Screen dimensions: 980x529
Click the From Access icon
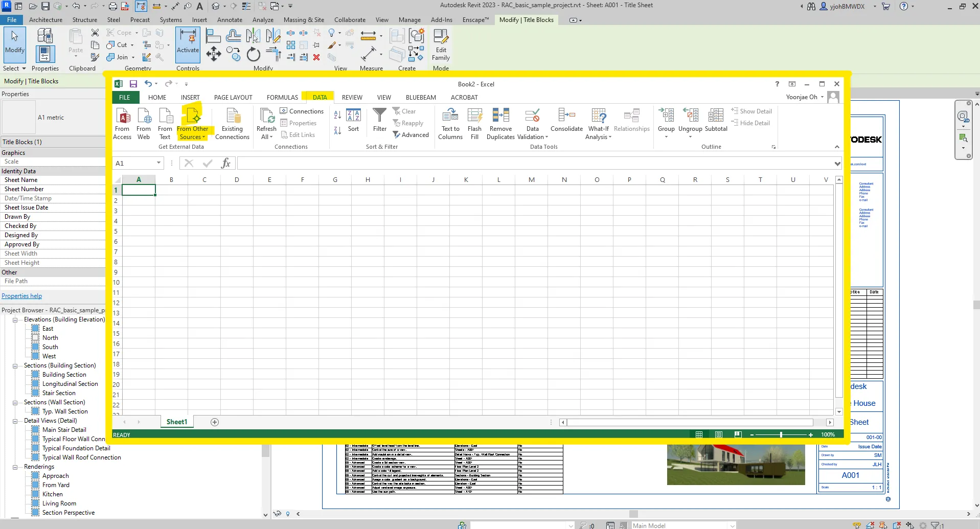(123, 116)
